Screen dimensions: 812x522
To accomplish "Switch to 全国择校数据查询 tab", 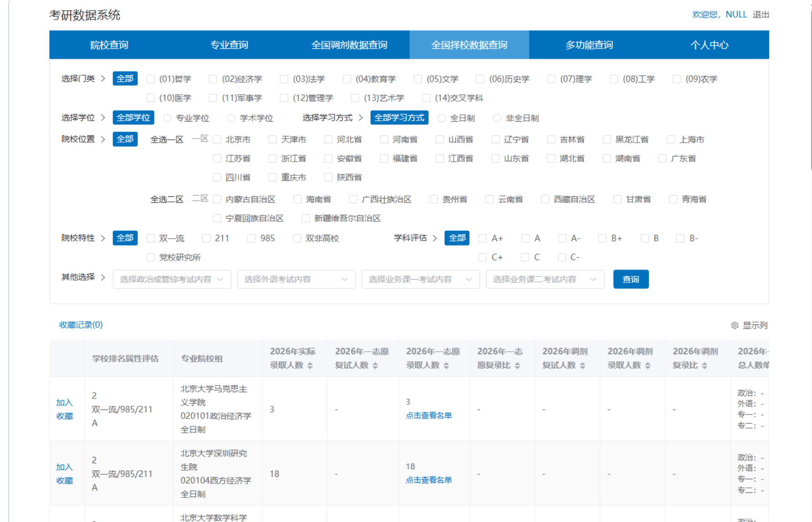I will tap(469, 45).
